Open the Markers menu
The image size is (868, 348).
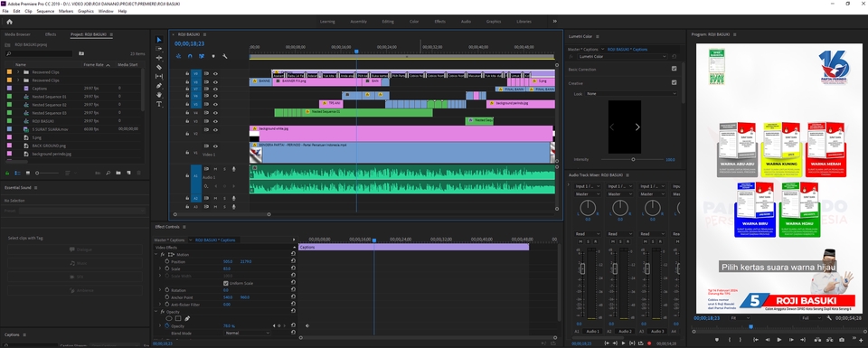[66, 11]
